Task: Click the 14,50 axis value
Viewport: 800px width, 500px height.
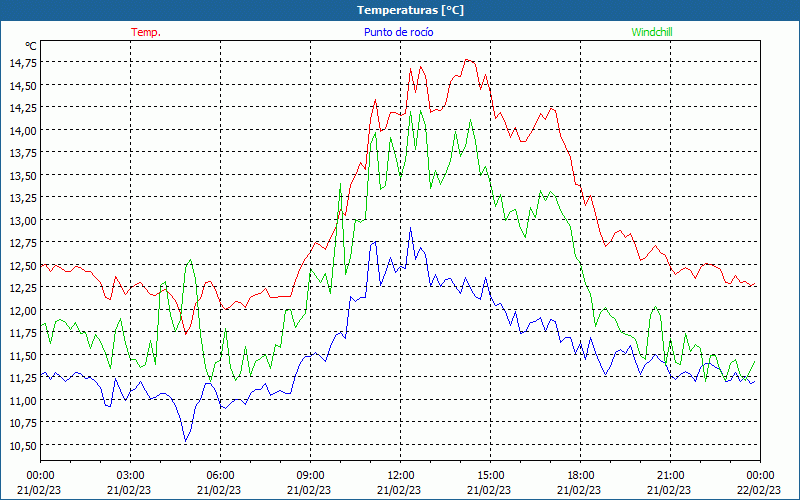Action: (x=22, y=85)
